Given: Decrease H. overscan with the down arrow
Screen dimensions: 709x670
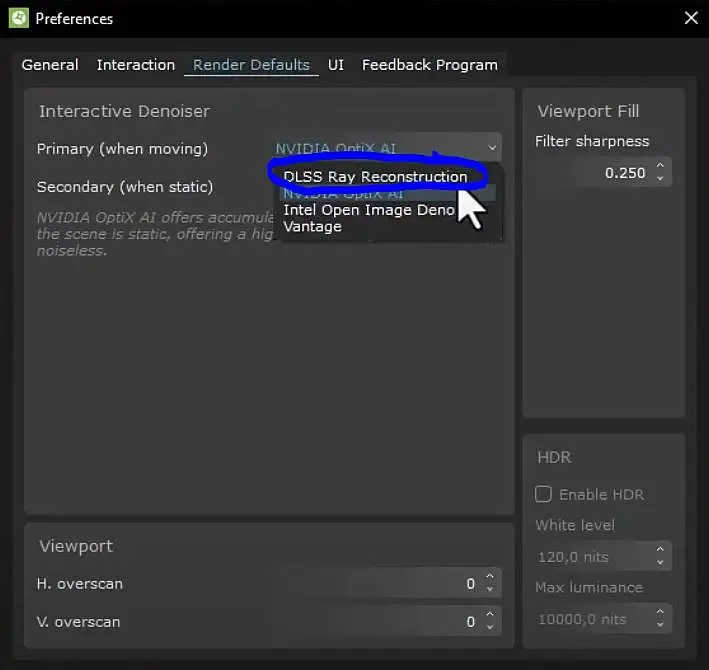Looking at the screenshot, I should (490, 589).
